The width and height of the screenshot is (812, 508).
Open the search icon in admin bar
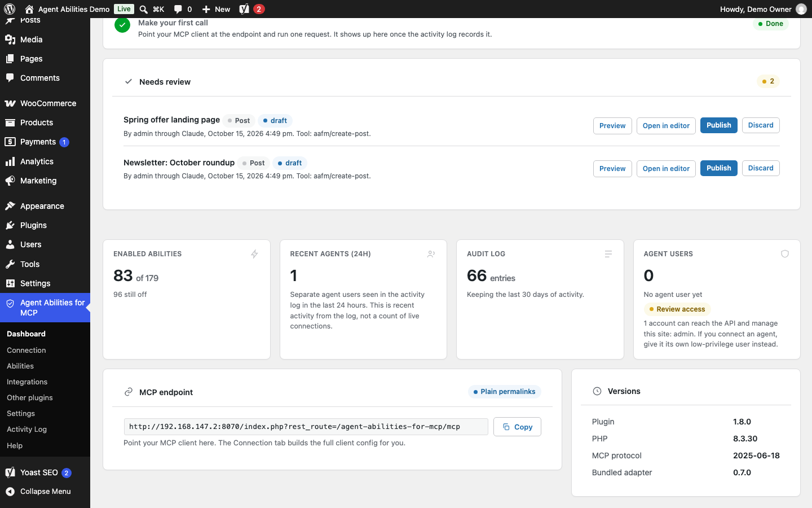point(144,9)
